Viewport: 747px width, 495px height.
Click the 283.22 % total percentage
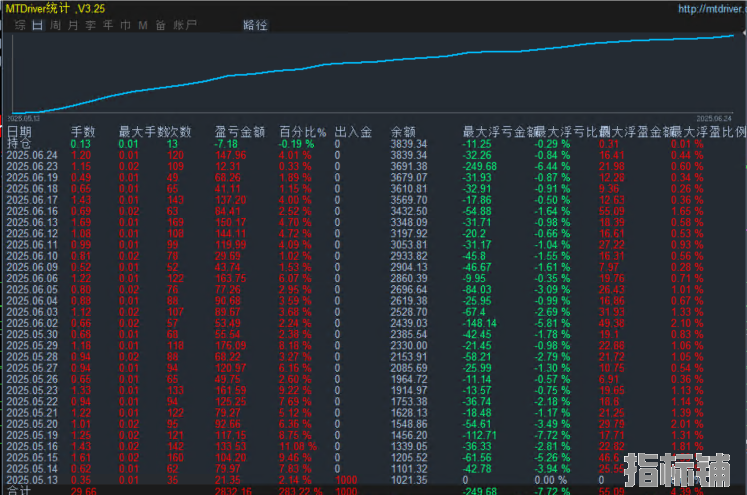(301, 491)
